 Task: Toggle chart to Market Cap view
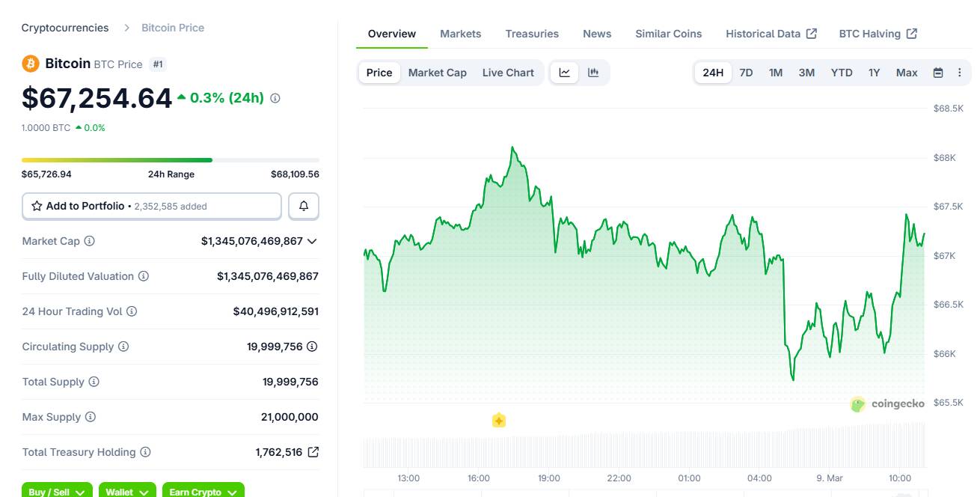437,73
